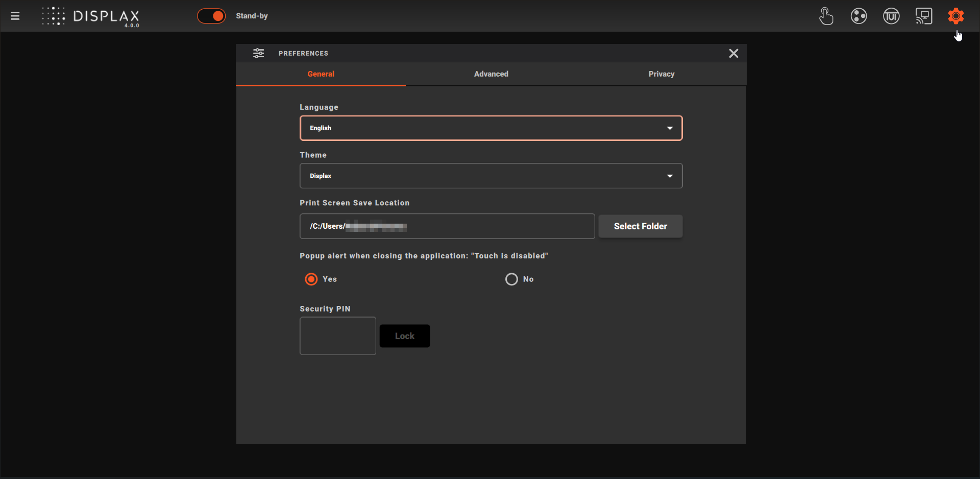Open the Language dropdown

(491, 128)
